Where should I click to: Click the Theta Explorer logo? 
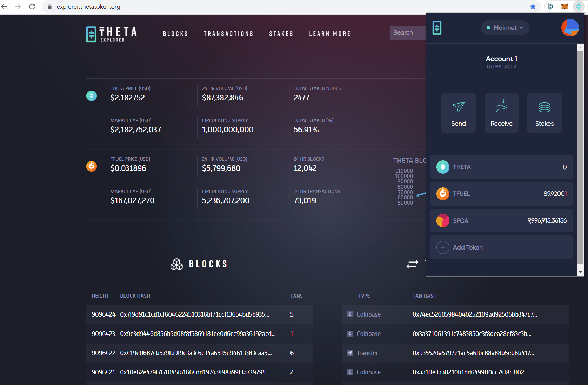click(x=112, y=34)
